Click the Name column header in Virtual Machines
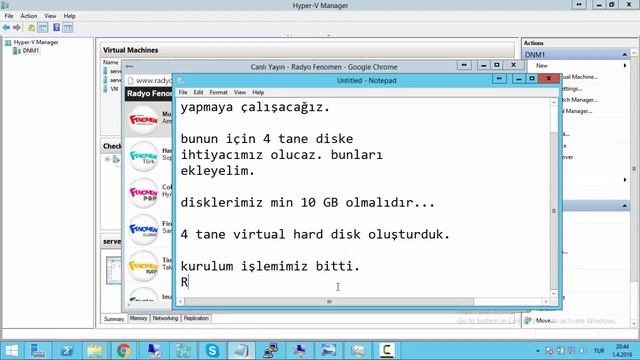 point(111,62)
